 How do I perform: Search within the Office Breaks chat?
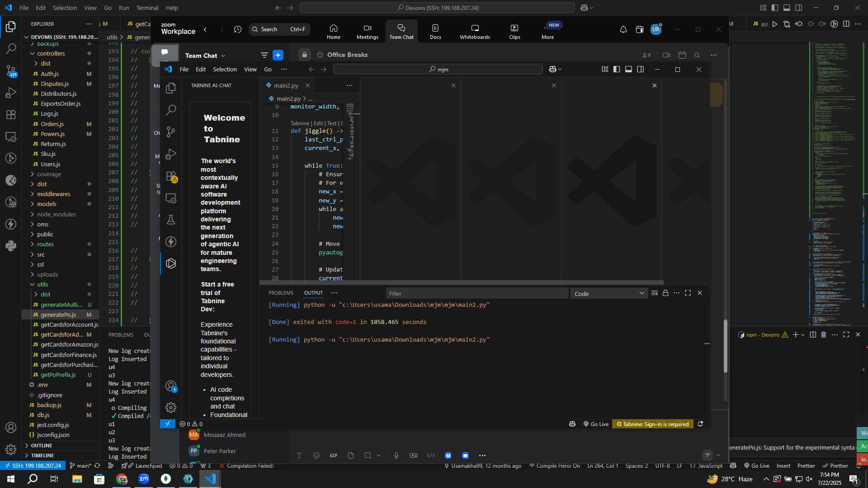click(697, 55)
